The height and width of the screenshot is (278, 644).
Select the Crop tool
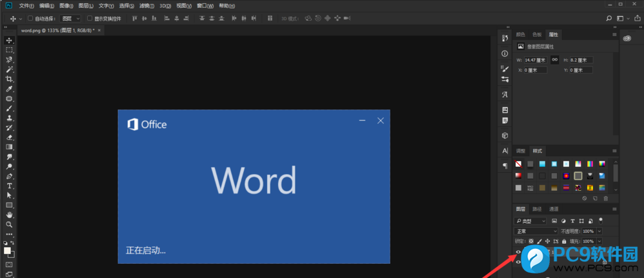(8, 79)
